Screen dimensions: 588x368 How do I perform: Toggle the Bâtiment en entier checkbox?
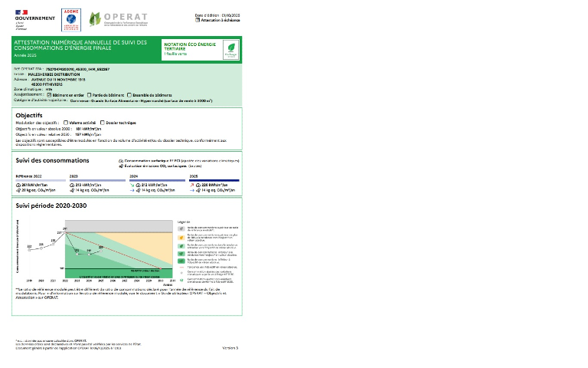tap(49, 95)
